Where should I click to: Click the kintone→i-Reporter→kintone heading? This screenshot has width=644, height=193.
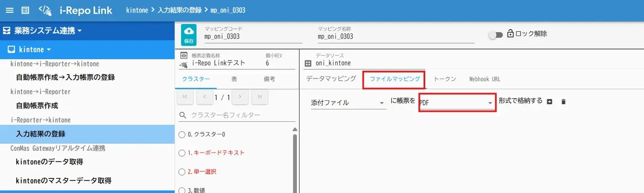coord(54,64)
